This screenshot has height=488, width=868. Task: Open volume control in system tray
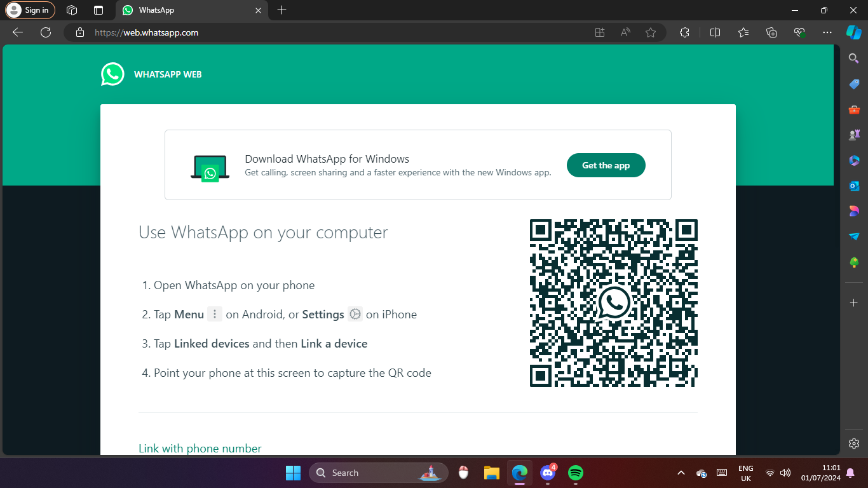(785, 473)
